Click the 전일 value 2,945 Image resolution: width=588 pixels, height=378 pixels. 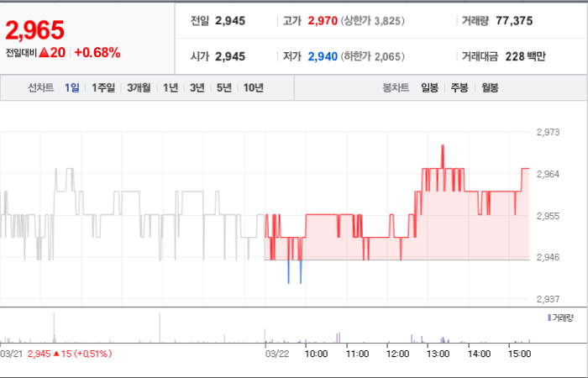[x=230, y=21]
